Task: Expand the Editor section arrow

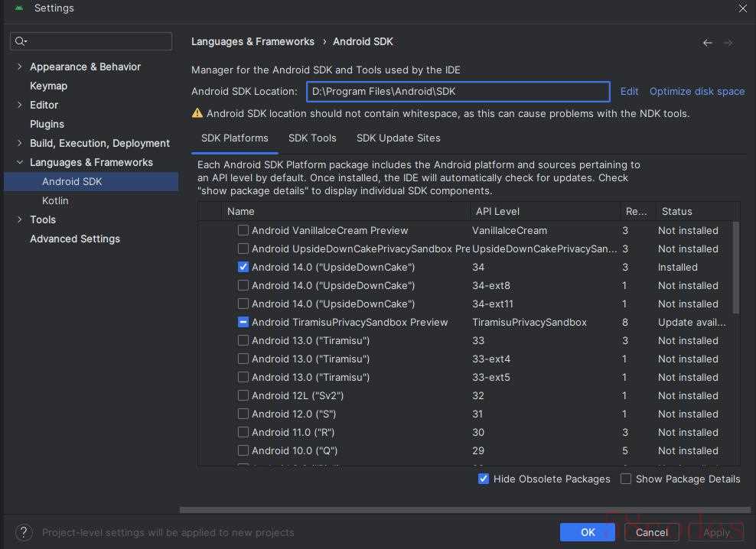Action: [19, 105]
